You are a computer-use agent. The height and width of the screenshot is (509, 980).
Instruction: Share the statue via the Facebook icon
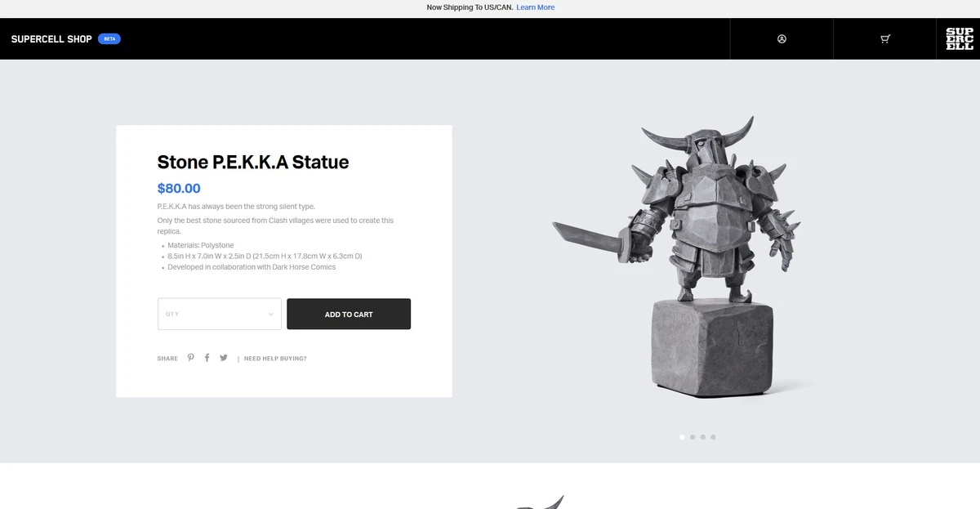tap(207, 358)
